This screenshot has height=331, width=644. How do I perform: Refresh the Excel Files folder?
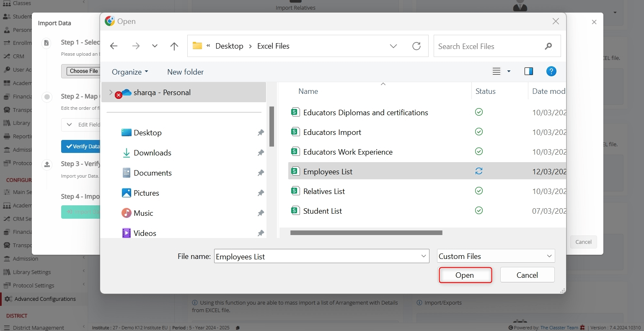(x=416, y=46)
